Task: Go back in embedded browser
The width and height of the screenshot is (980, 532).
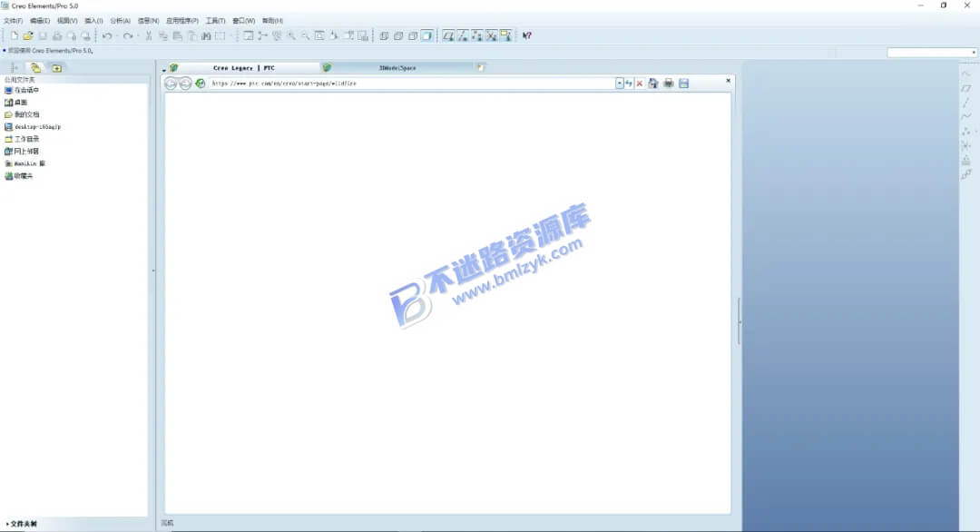Action: 171,84
